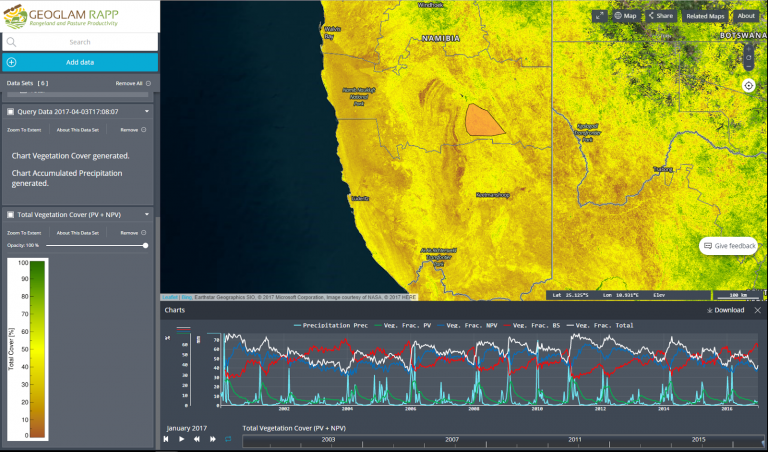Click the Keetmanshoop map label
This screenshot has width=768, height=452.
(x=493, y=195)
